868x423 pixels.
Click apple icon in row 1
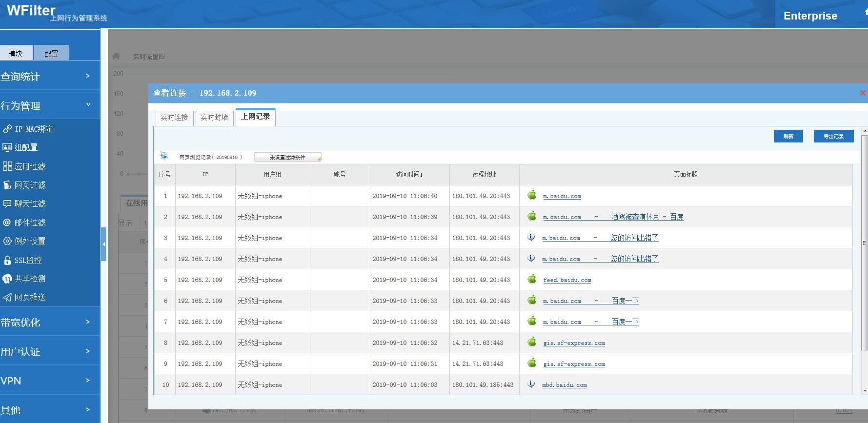[532, 195]
